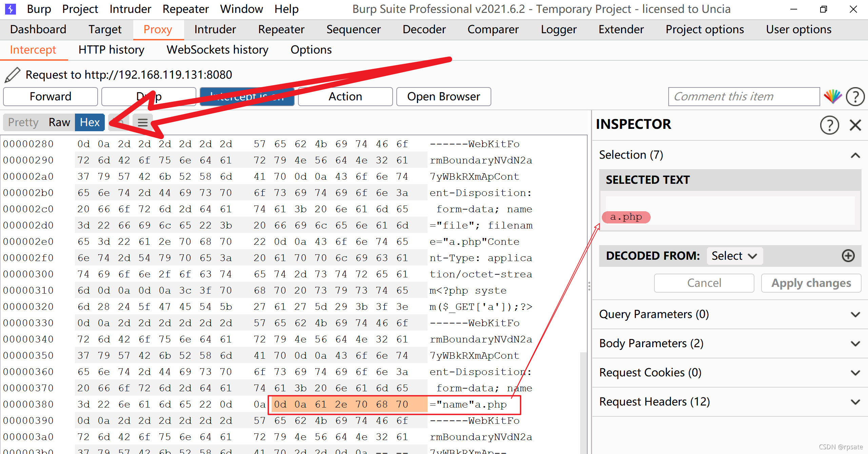Click ASCII text '="name"a.php'
868x454 pixels.
tap(468, 404)
